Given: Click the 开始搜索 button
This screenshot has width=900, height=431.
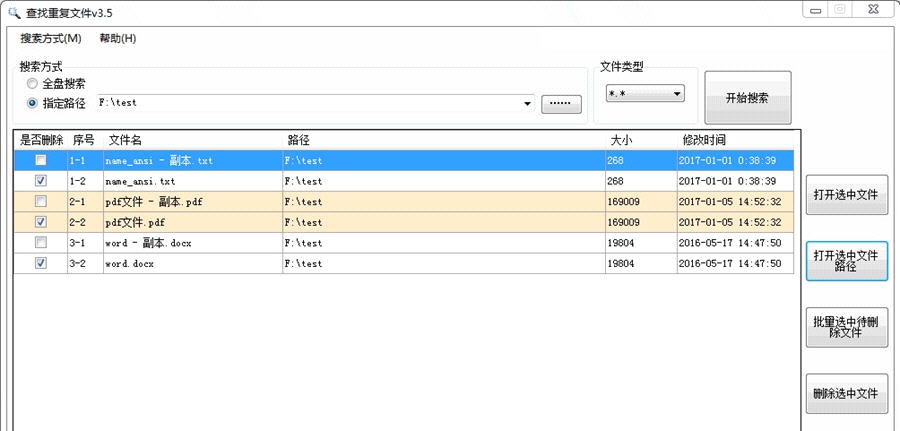Looking at the screenshot, I should pyautogui.click(x=747, y=98).
